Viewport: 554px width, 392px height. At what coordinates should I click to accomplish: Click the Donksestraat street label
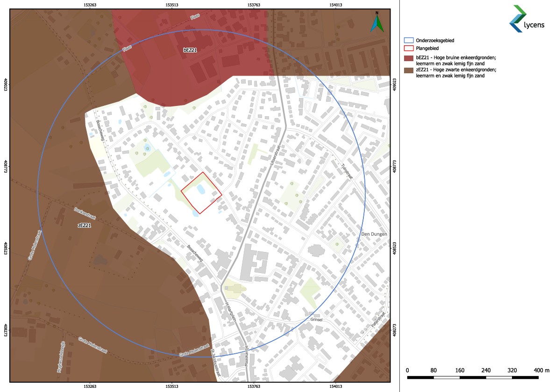click(85, 214)
